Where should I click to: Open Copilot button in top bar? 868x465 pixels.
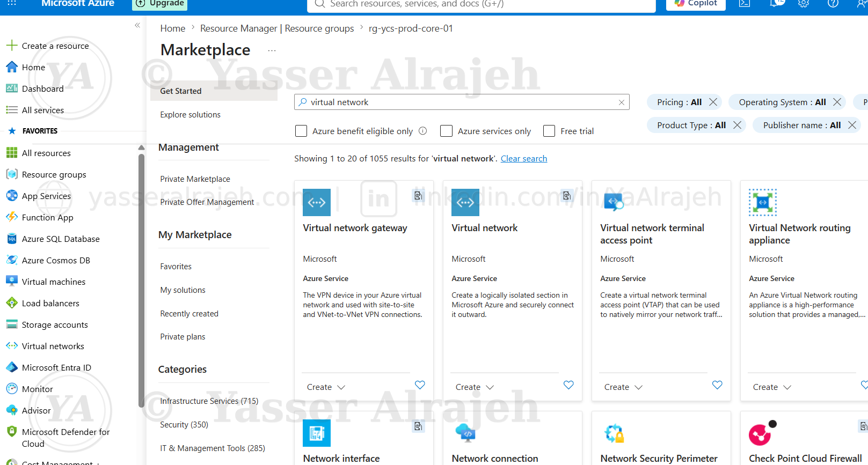click(696, 4)
